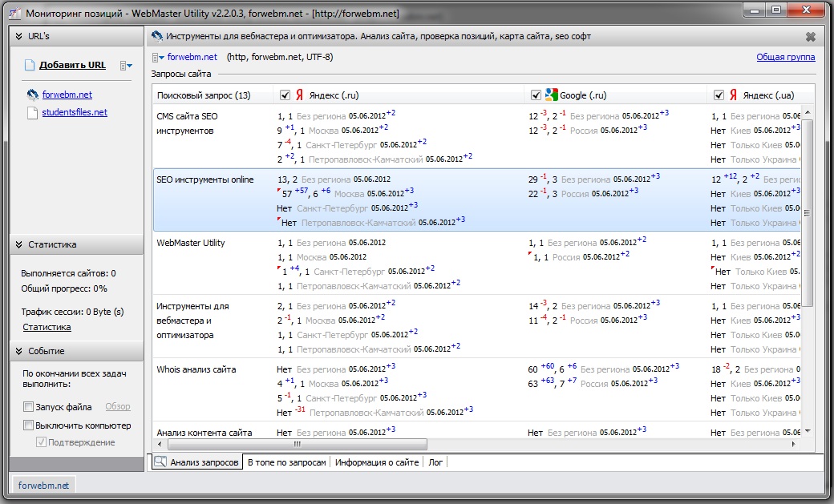Click the new page icon beside Добавить URL
The height and width of the screenshot is (504, 834).
[30, 65]
